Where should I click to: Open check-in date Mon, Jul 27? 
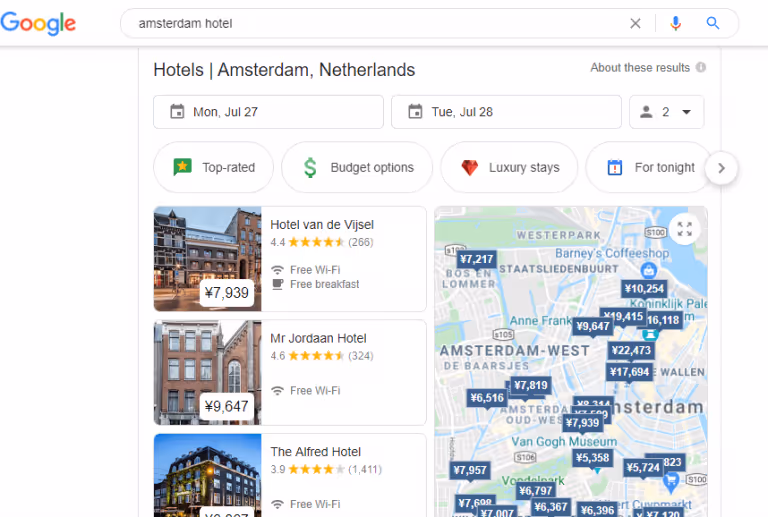point(268,112)
